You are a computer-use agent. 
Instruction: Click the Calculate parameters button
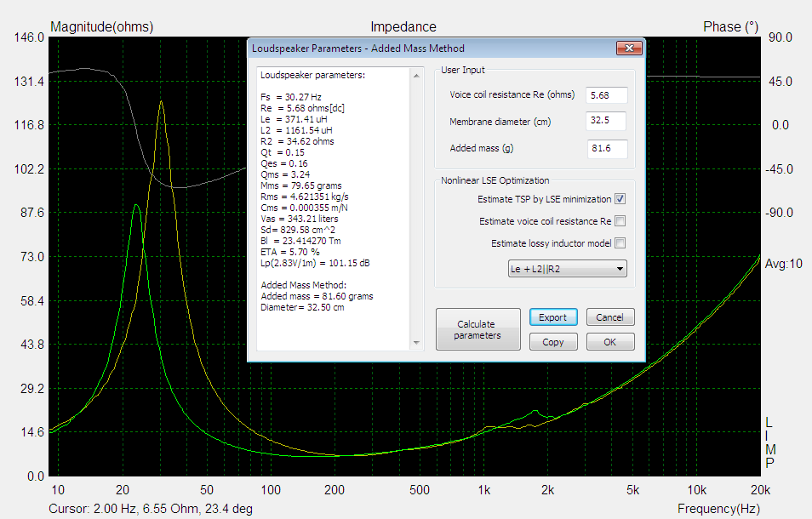click(x=477, y=329)
